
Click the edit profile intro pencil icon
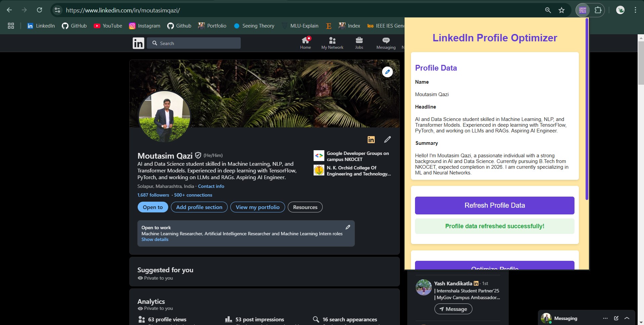coord(387,139)
